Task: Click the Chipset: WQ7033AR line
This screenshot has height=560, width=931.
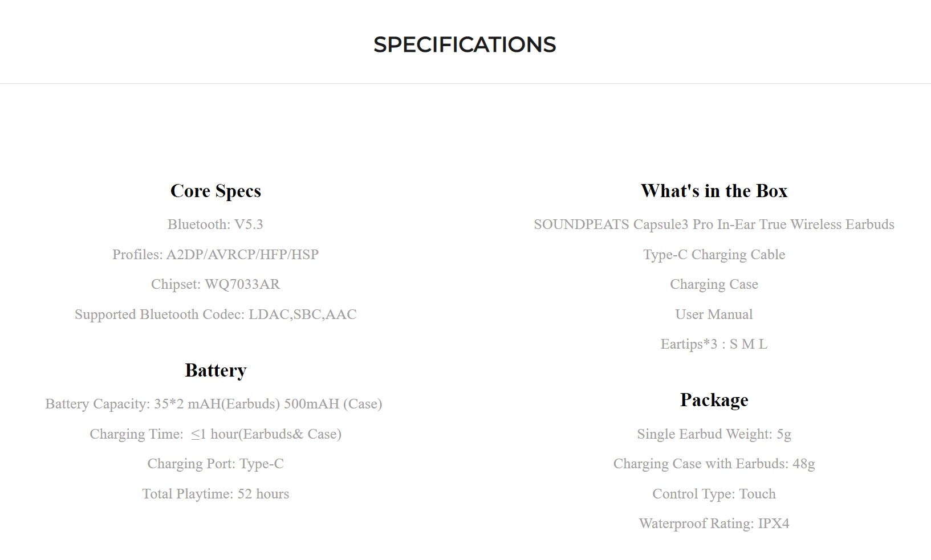Action: click(216, 284)
